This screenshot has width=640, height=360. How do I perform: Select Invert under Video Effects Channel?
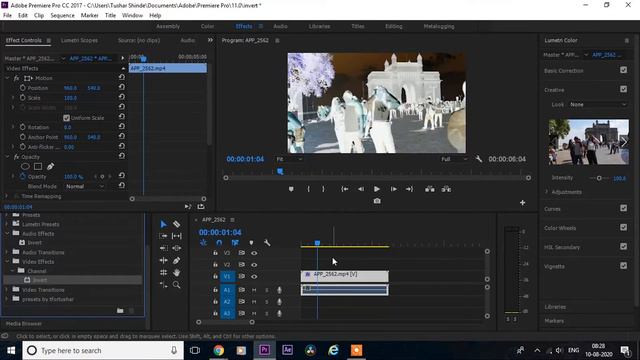pyautogui.click(x=40, y=280)
